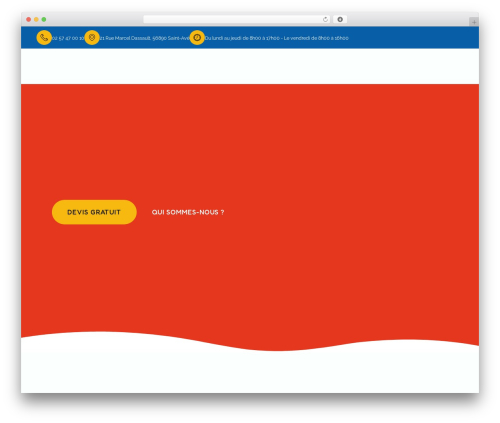Click the yellow map location icon
Screen dimensions: 500x423
point(92,37)
